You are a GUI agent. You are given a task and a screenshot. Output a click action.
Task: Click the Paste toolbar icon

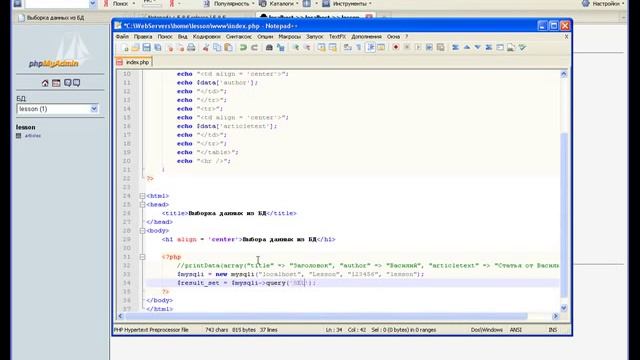point(229,48)
